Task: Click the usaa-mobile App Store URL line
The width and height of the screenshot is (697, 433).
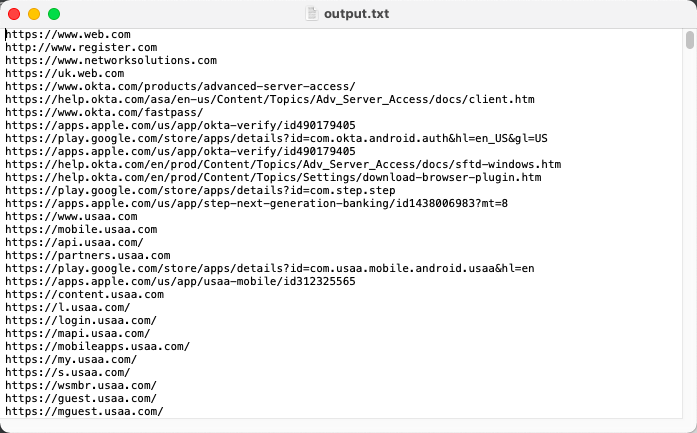Action: click(180, 281)
